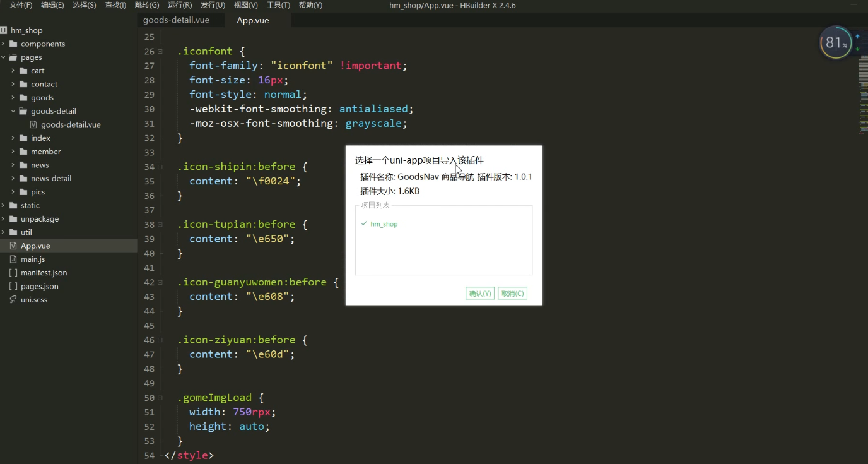Expand the index folder arrow
This screenshot has width=868, height=464.
pyautogui.click(x=13, y=138)
